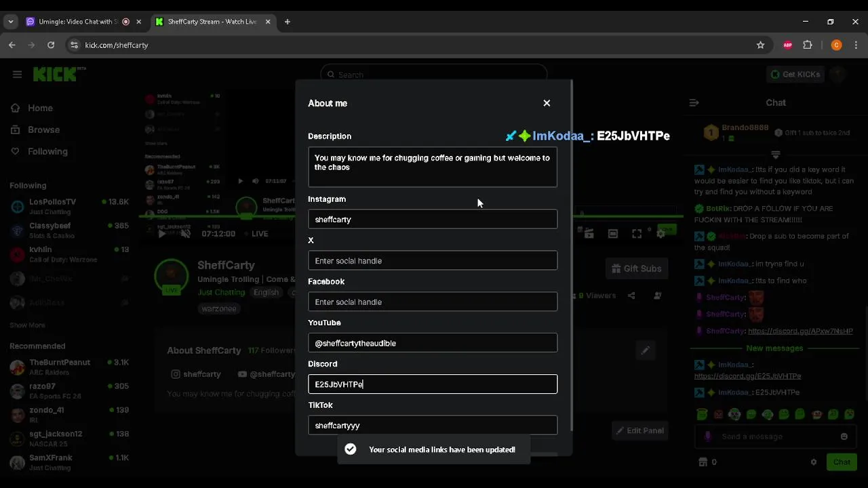Click the Edit Panel button

tap(639, 430)
